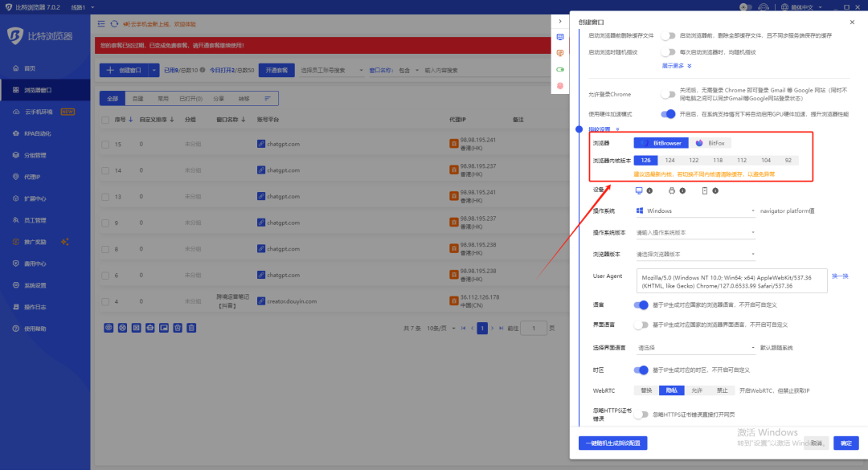Check the checkbox for row 15

point(105,145)
